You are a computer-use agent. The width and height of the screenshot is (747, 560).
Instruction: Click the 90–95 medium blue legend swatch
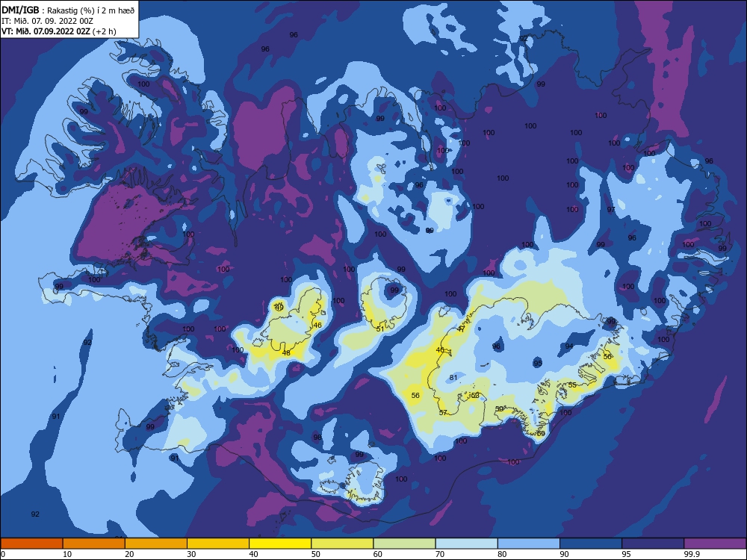pyautogui.click(x=591, y=544)
